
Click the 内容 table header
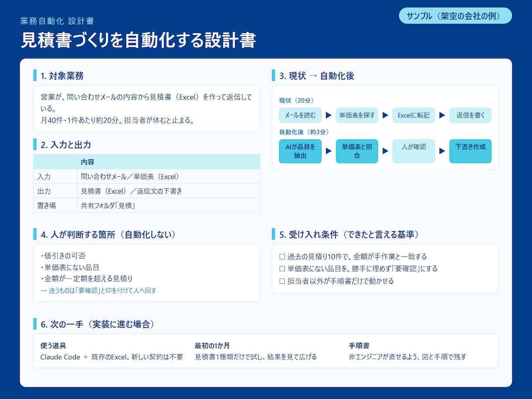[168, 162]
